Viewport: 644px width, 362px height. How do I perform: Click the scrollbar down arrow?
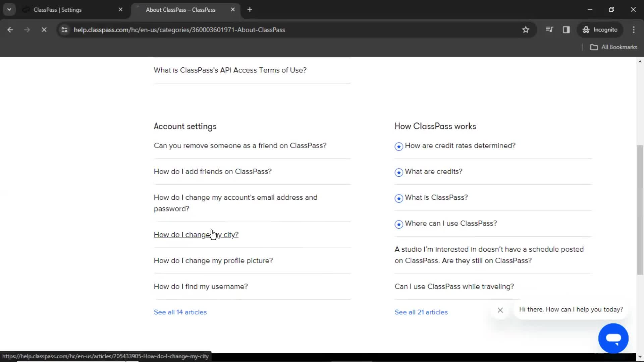coord(640,357)
